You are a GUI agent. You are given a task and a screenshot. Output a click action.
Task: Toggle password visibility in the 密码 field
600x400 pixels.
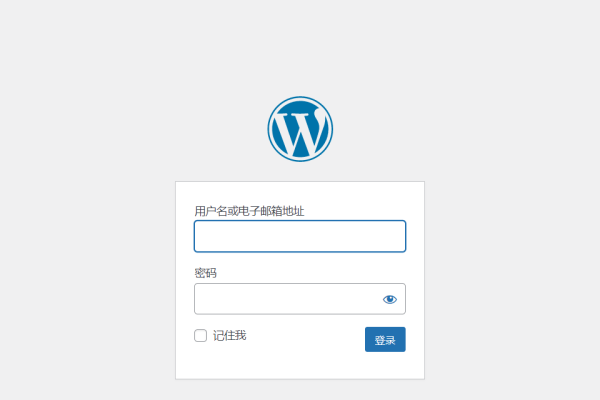tap(390, 299)
